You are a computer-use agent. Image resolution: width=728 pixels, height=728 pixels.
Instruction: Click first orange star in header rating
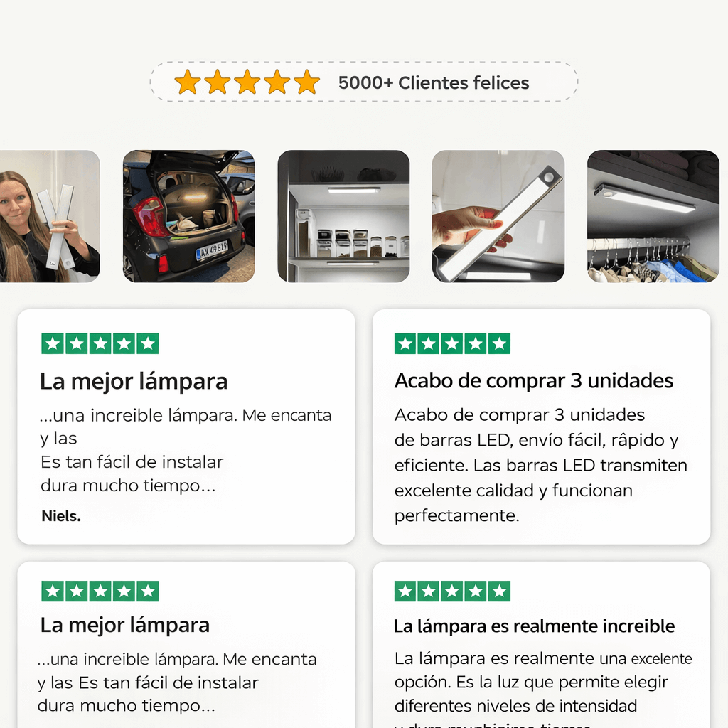188,82
